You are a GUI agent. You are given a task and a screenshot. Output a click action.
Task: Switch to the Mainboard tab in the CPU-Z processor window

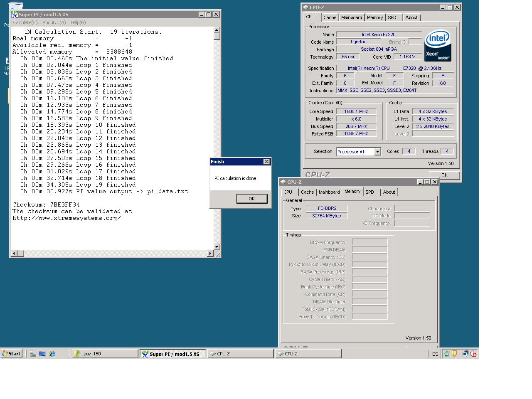tap(352, 17)
